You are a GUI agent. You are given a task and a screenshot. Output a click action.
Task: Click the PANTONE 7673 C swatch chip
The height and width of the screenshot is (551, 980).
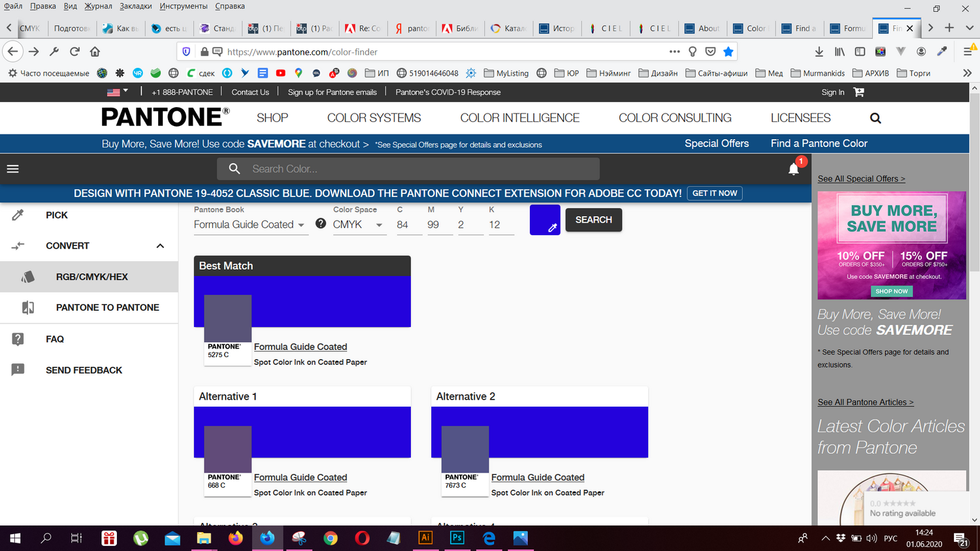[x=465, y=461]
